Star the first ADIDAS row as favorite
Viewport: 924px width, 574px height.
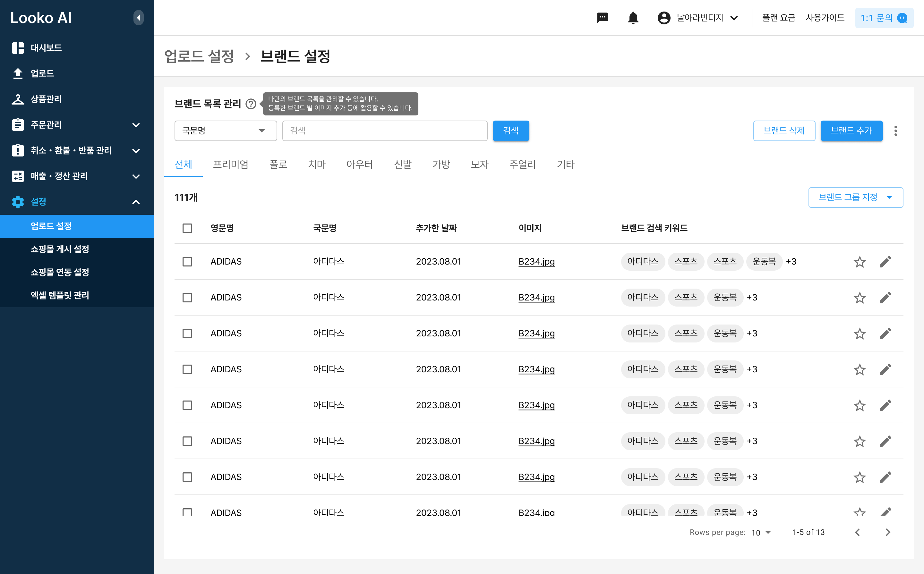coord(860,262)
